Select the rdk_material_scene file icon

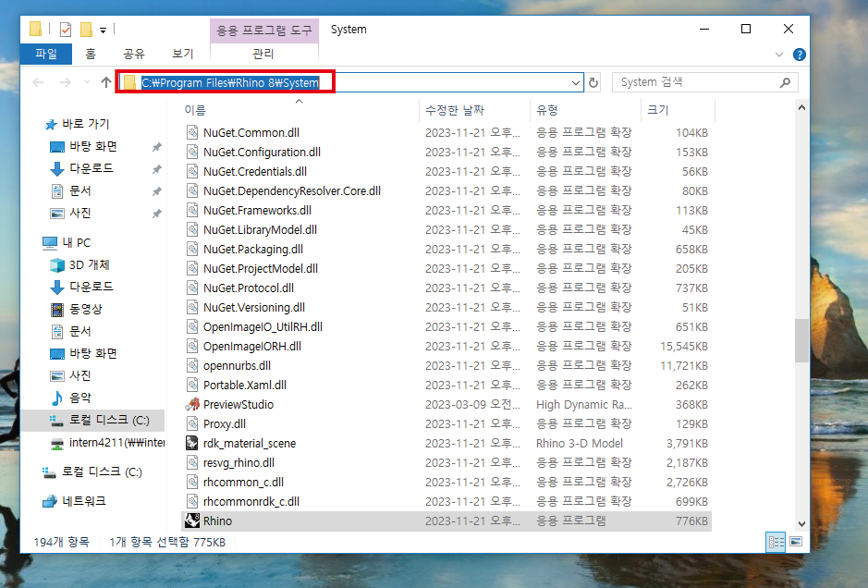pos(192,443)
